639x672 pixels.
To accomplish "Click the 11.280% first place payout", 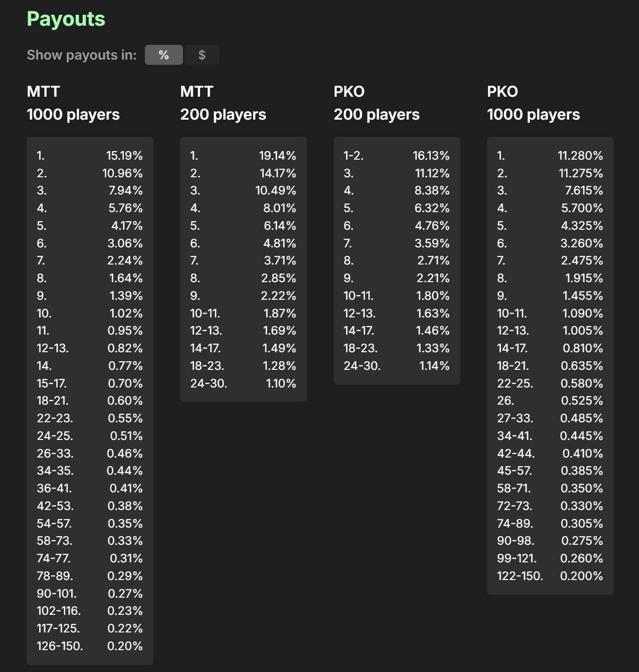I will click(580, 156).
